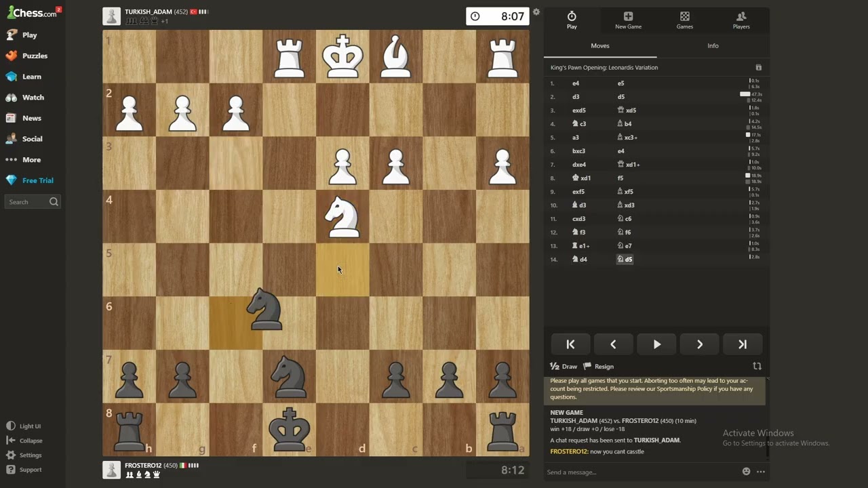Click the message input field
The width and height of the screenshot is (868, 488).
tap(641, 472)
